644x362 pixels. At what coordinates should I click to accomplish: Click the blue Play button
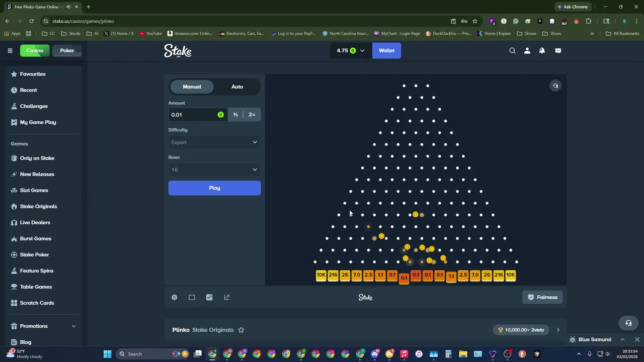point(214,188)
